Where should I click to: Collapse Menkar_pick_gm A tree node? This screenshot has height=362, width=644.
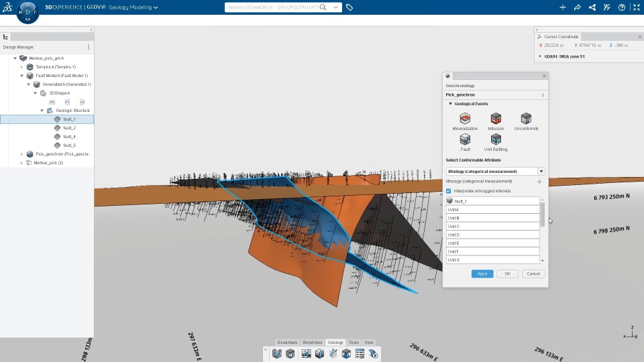15,58
